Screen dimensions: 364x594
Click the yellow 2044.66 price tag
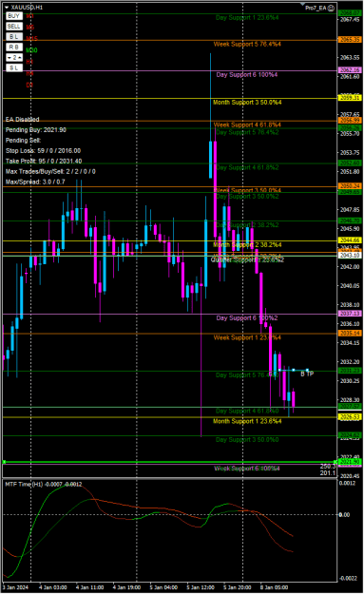[350, 240]
